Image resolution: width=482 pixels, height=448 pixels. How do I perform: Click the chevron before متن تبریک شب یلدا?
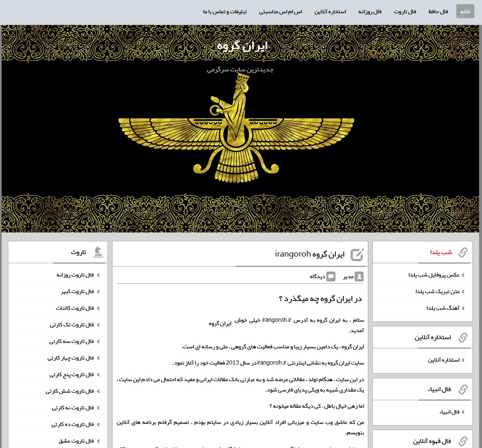[x=463, y=292]
